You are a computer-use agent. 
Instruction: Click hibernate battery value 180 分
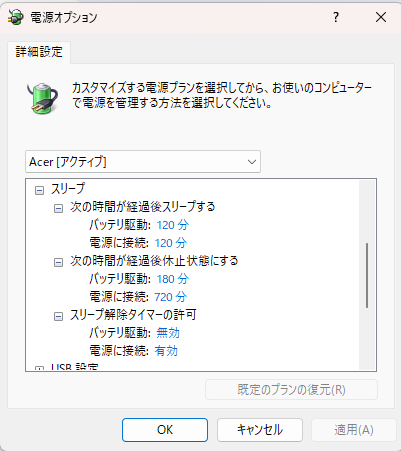click(172, 279)
